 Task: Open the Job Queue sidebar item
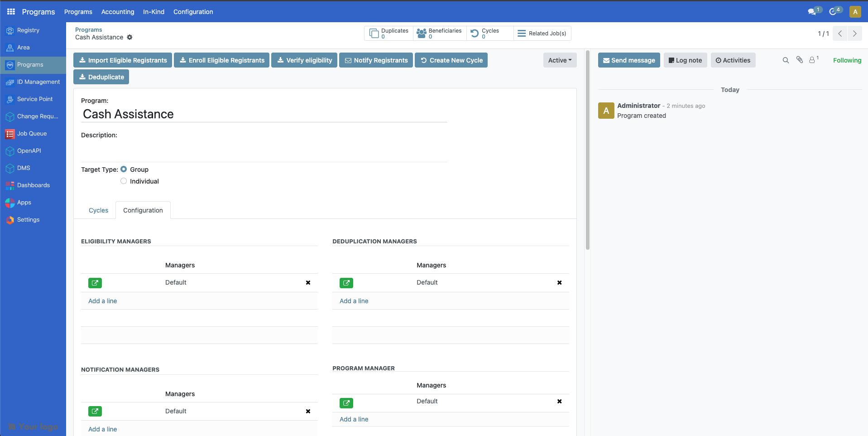(x=32, y=133)
